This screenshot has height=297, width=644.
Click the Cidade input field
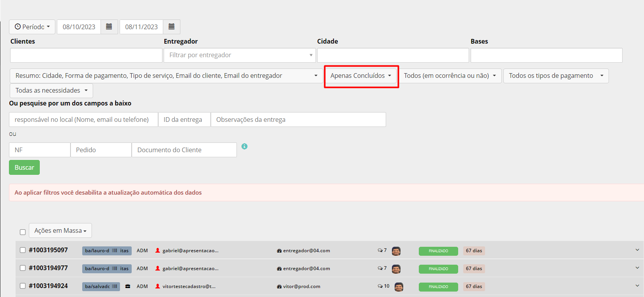pyautogui.click(x=393, y=55)
